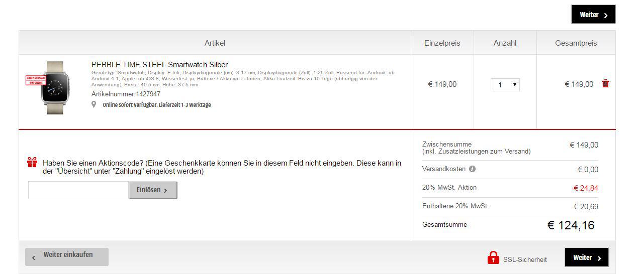
Task: Click the Einzelpreis column header
Action: pyautogui.click(x=442, y=43)
